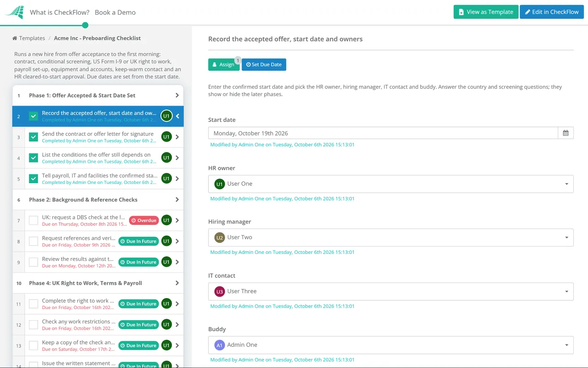
Task: Click U1 avatar on 'Check any work restrictions' task
Action: pyautogui.click(x=166, y=325)
